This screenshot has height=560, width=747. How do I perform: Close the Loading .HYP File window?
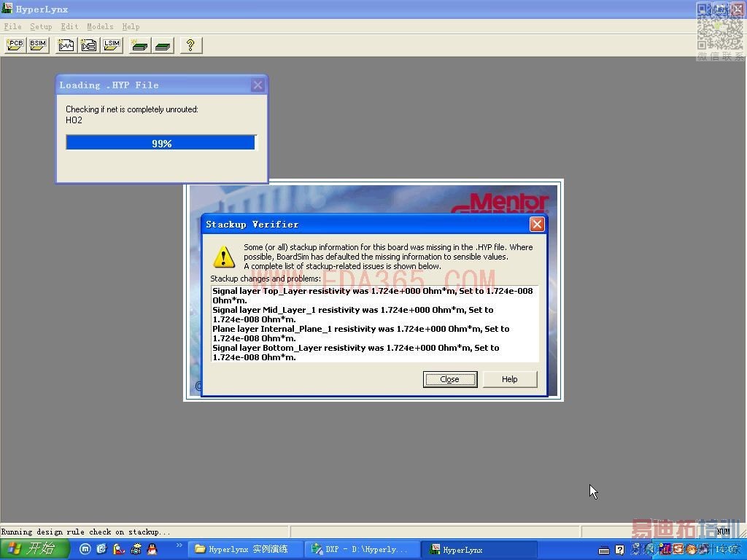[x=258, y=85]
